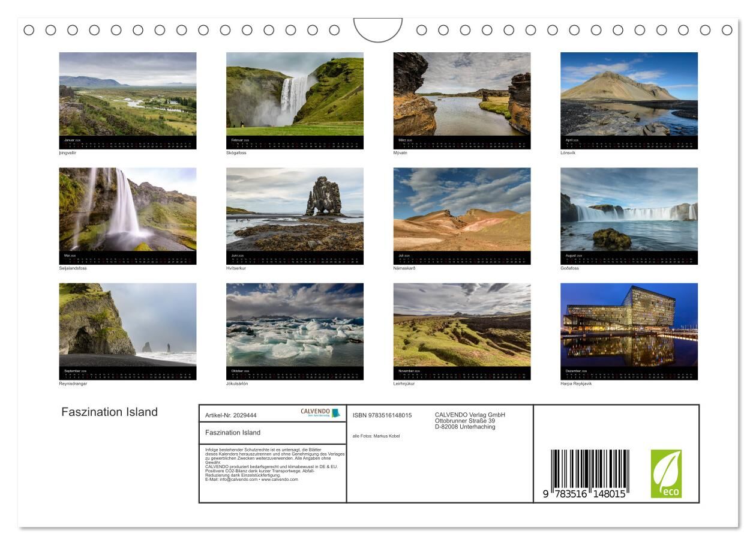Select the Lónsvík mountain photo
The height and width of the screenshot is (545, 756).
tap(629, 94)
